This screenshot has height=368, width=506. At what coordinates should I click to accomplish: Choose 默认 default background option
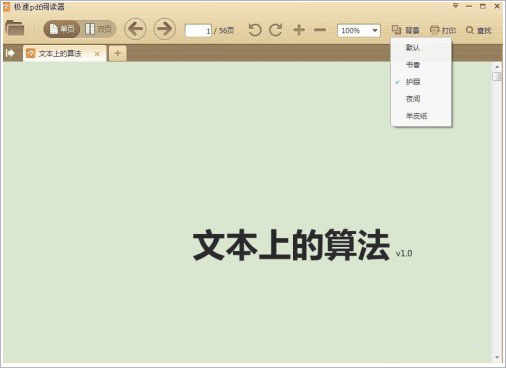coord(421,47)
